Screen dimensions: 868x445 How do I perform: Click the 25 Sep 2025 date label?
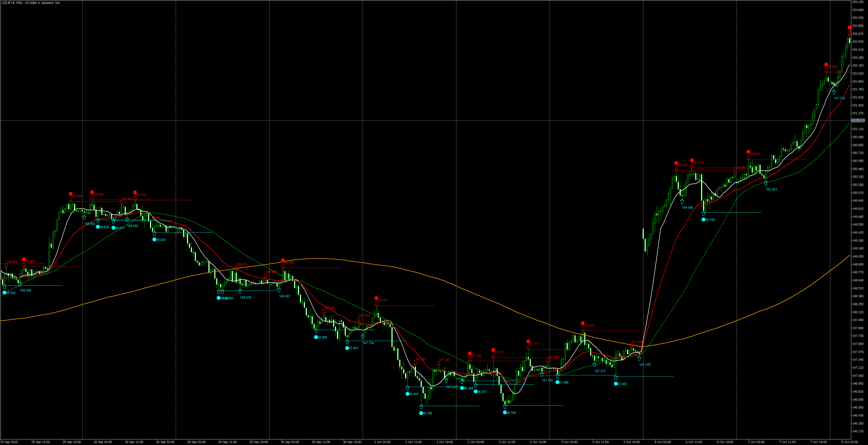point(9,442)
